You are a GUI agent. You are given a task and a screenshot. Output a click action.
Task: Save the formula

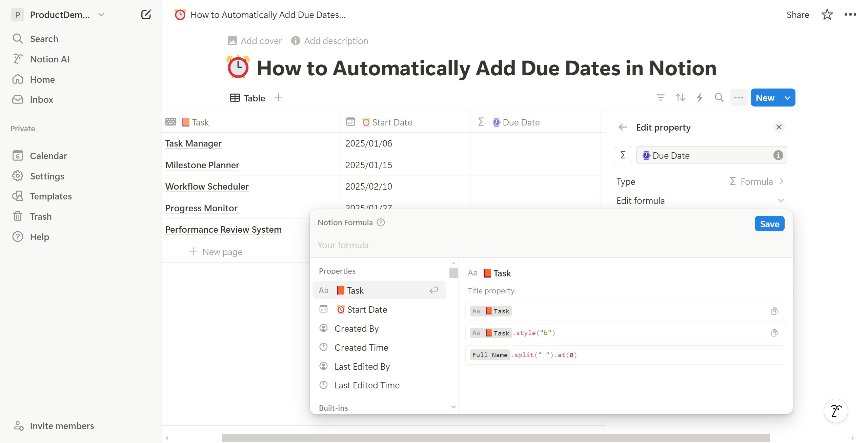point(769,224)
